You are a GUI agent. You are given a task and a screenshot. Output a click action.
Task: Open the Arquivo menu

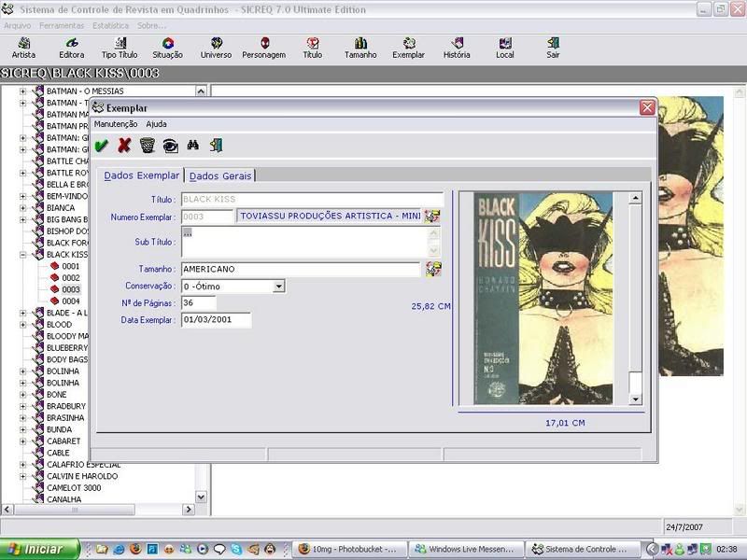pos(18,26)
